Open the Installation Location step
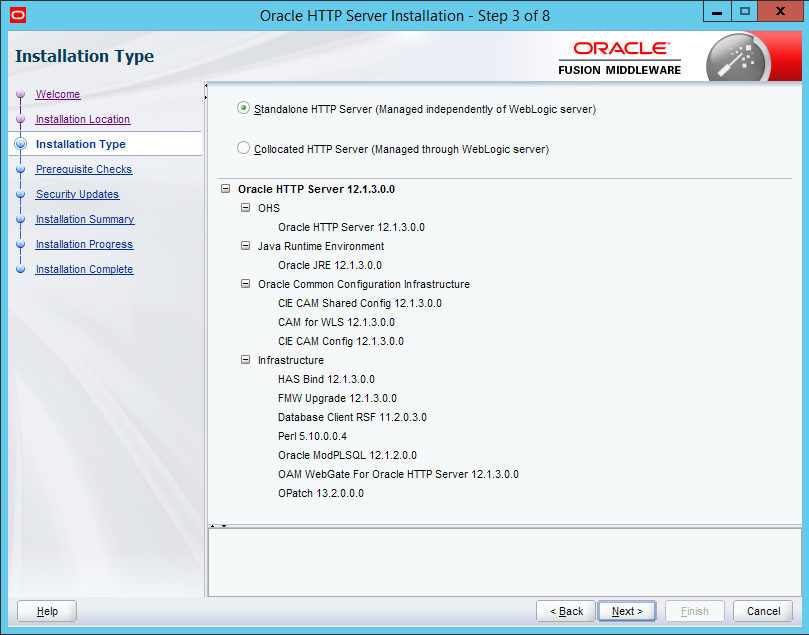The height and width of the screenshot is (635, 809). point(83,119)
